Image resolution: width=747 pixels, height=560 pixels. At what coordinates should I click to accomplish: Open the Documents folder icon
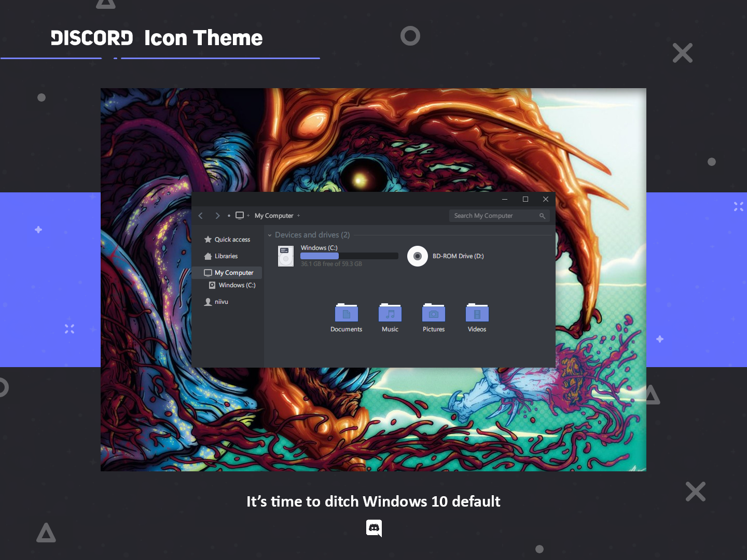[347, 313]
